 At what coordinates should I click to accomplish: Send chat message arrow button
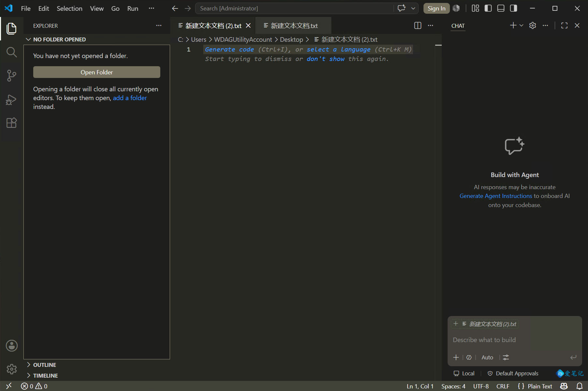[573, 357]
